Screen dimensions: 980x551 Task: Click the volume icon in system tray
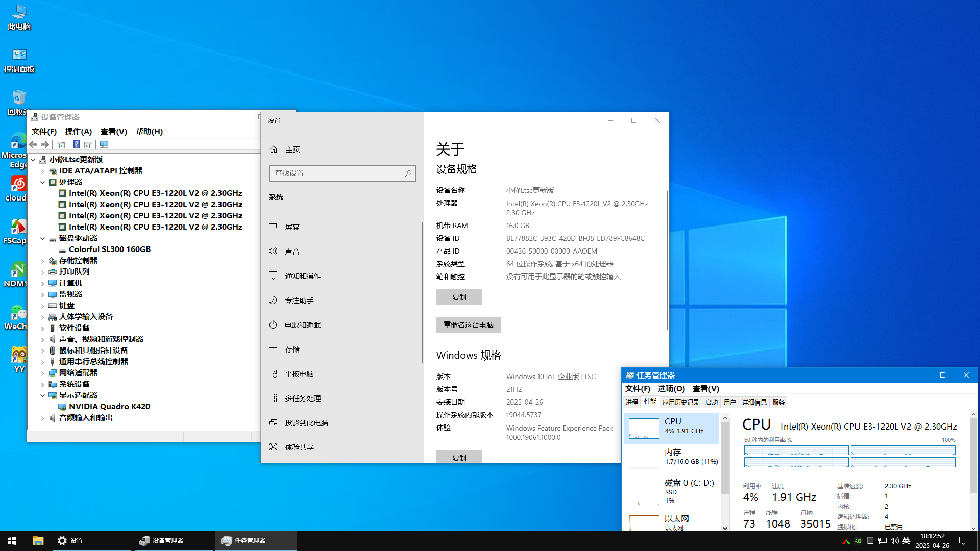pyautogui.click(x=894, y=541)
